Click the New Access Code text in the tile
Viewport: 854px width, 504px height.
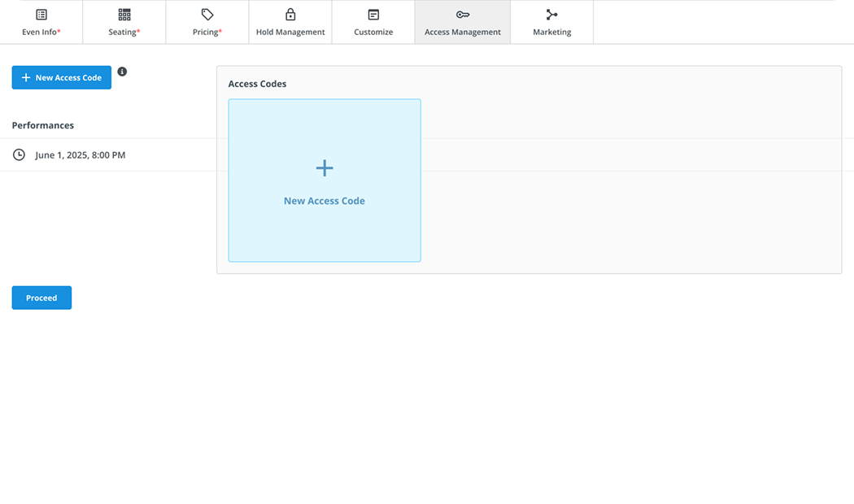[x=325, y=201]
